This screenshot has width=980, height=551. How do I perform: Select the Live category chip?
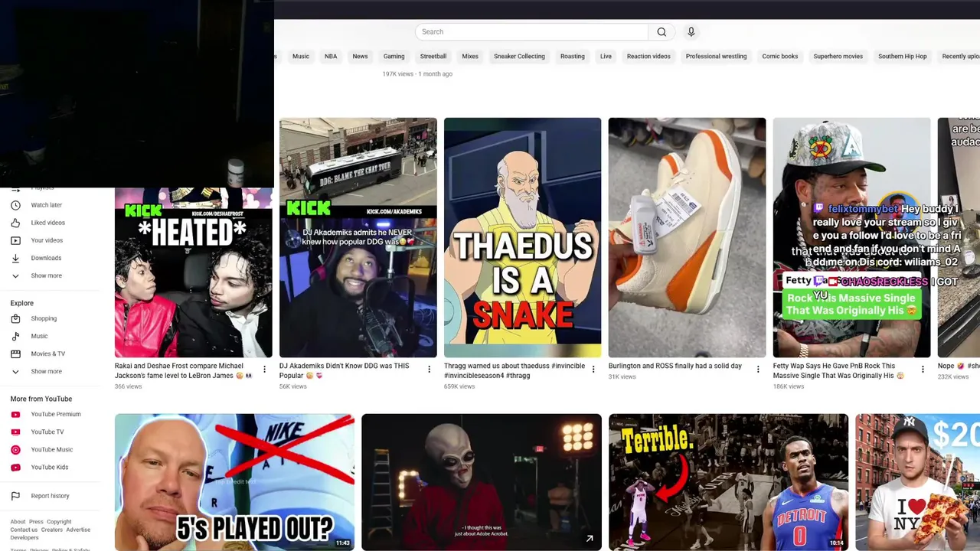[606, 57]
